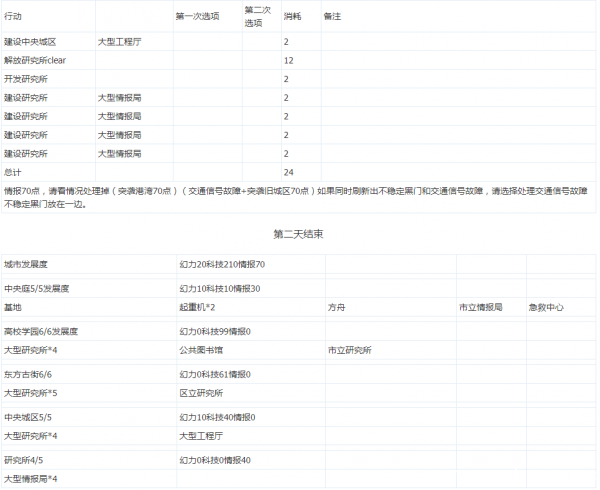
Task: Click the 消耗 column header
Action: point(292,17)
